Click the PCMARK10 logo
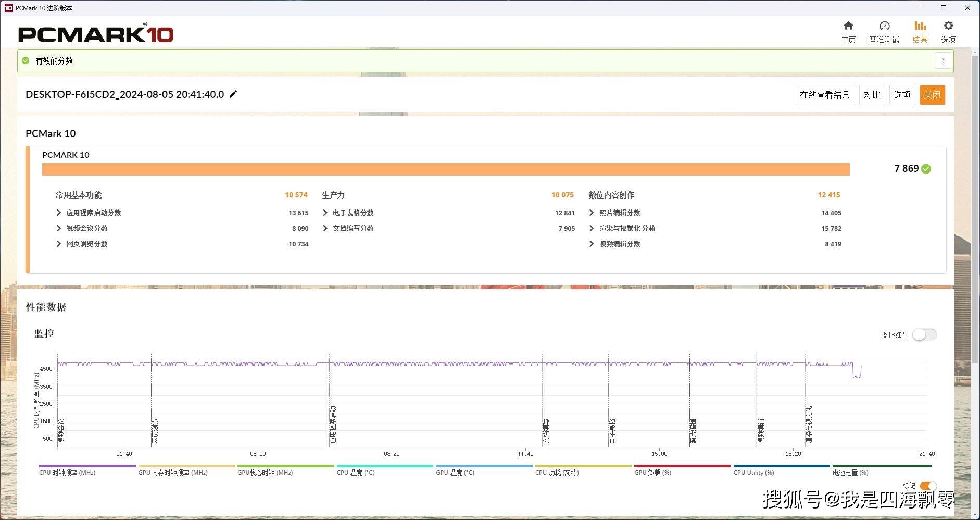 pyautogui.click(x=96, y=34)
